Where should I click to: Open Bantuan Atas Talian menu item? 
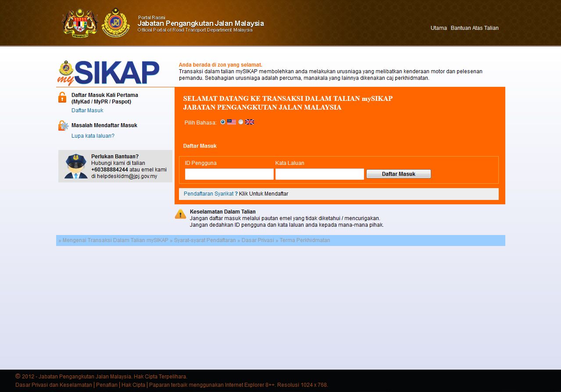pyautogui.click(x=475, y=28)
